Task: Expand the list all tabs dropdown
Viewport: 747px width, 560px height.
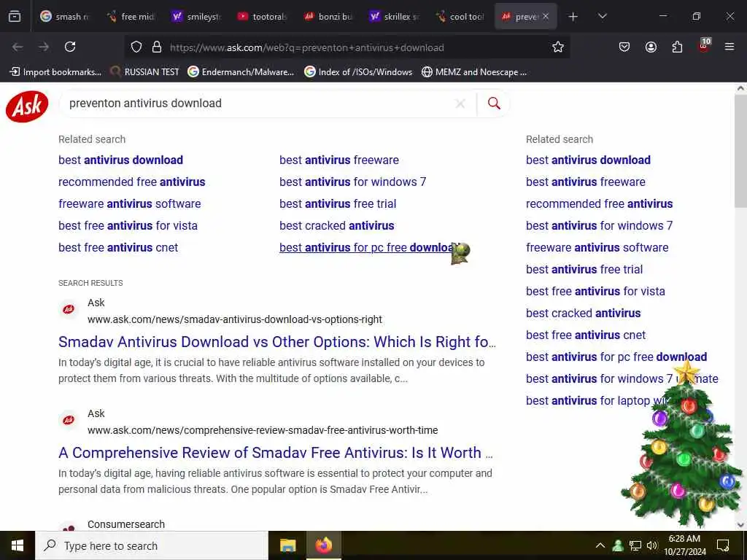Action: (x=602, y=16)
